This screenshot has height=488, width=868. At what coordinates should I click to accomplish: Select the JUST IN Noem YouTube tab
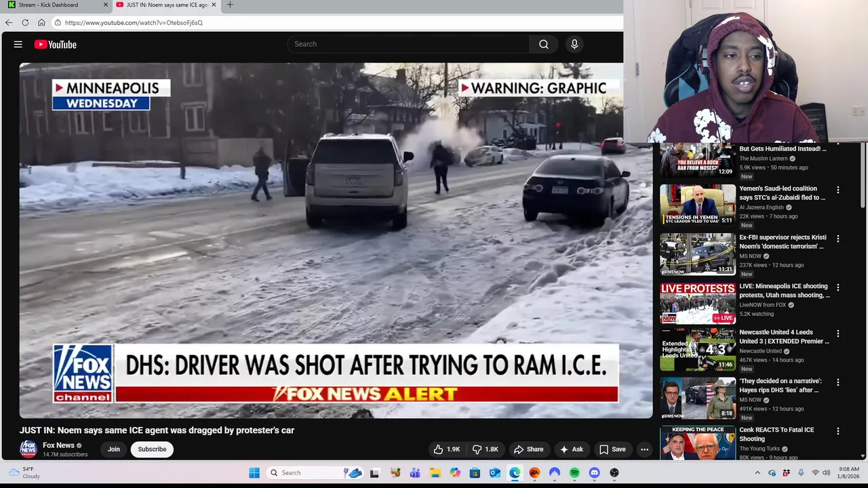tap(166, 5)
